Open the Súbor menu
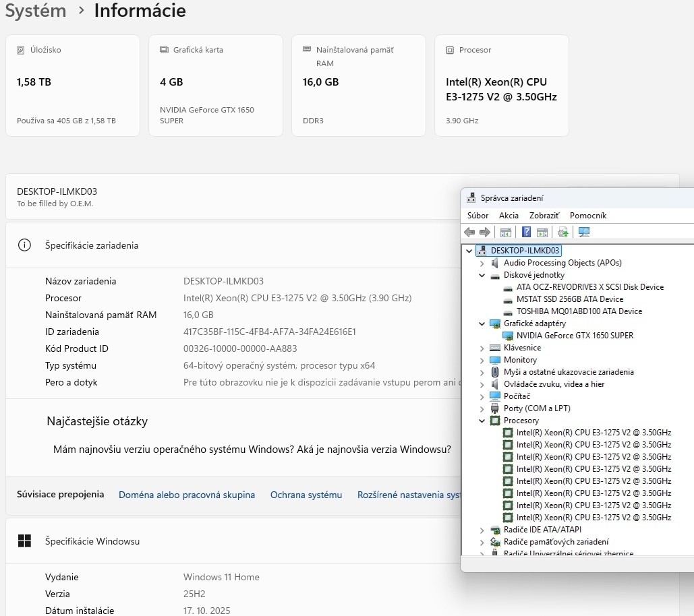Image resolution: width=694 pixels, height=616 pixels. point(478,216)
